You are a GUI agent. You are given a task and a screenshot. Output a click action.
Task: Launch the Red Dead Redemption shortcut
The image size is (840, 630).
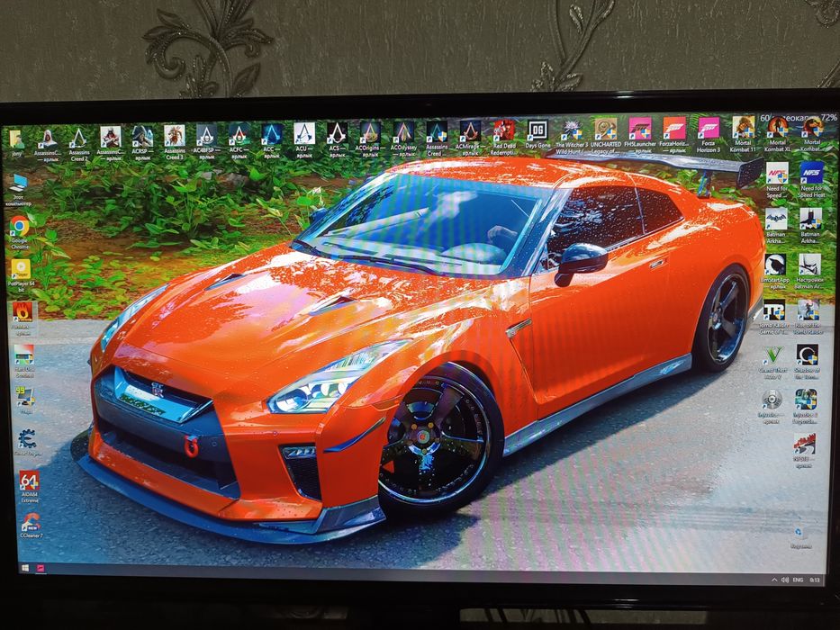click(504, 137)
